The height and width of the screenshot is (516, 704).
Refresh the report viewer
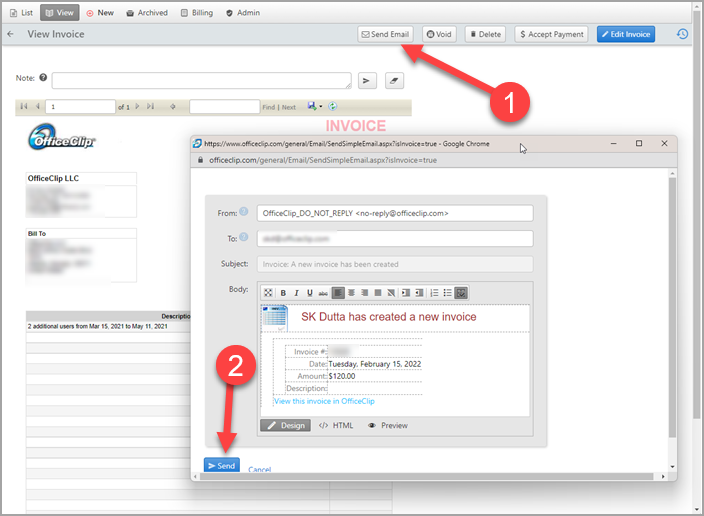click(333, 106)
